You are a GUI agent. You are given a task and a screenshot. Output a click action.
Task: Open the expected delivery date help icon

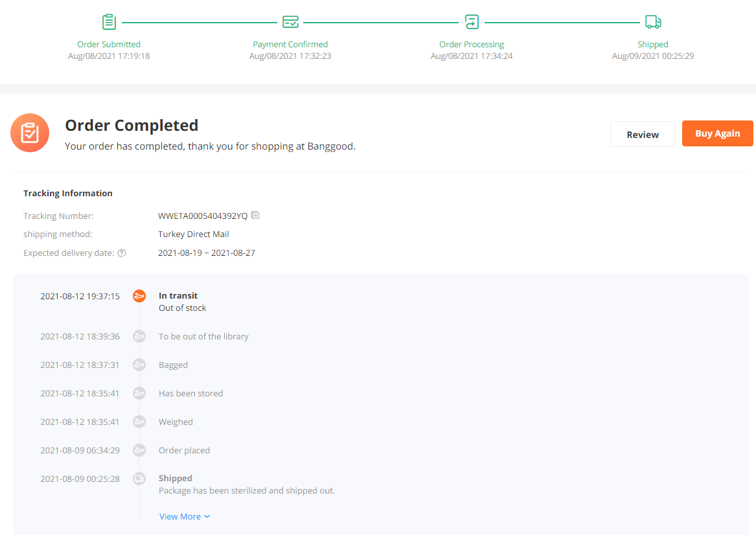[x=122, y=253]
